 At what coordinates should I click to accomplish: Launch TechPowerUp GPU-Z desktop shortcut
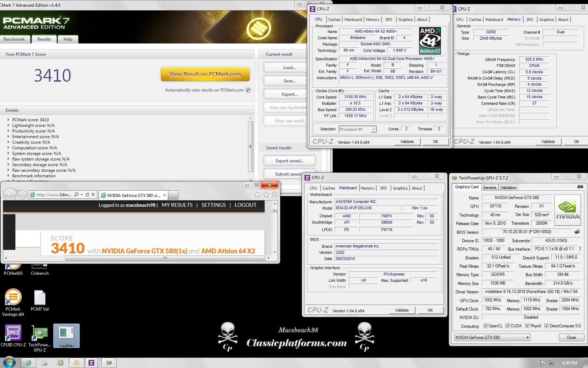pos(40,338)
